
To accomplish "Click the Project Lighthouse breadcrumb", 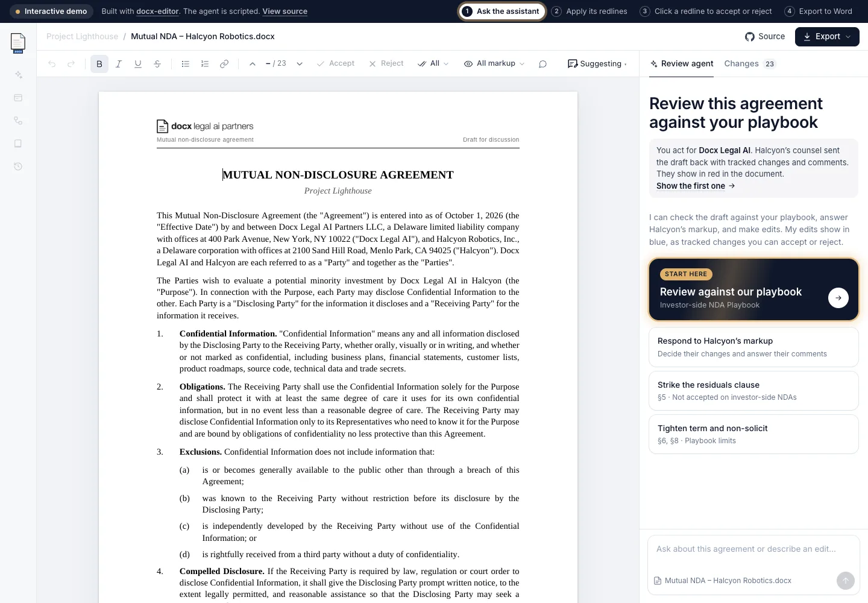I will click(x=83, y=37).
